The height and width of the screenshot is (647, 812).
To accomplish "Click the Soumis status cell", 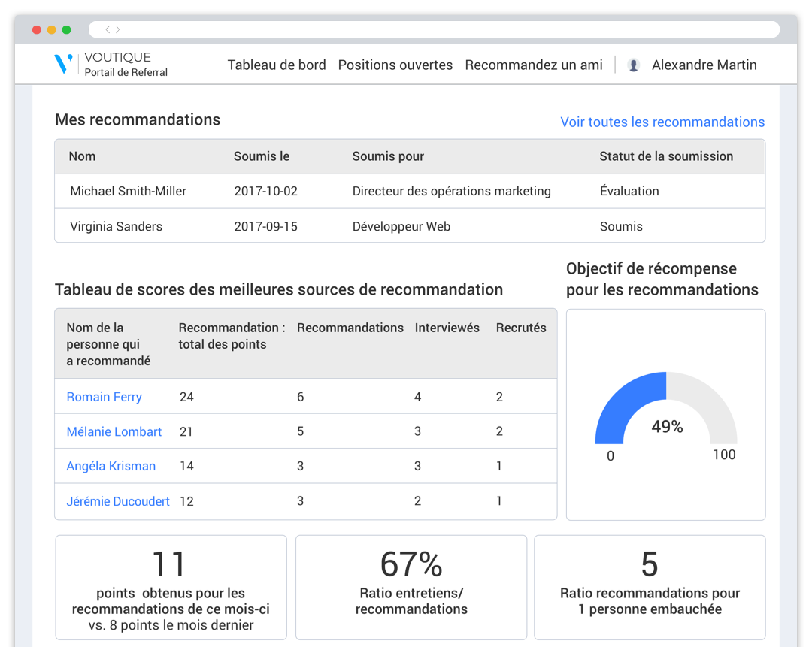I will pos(621,227).
